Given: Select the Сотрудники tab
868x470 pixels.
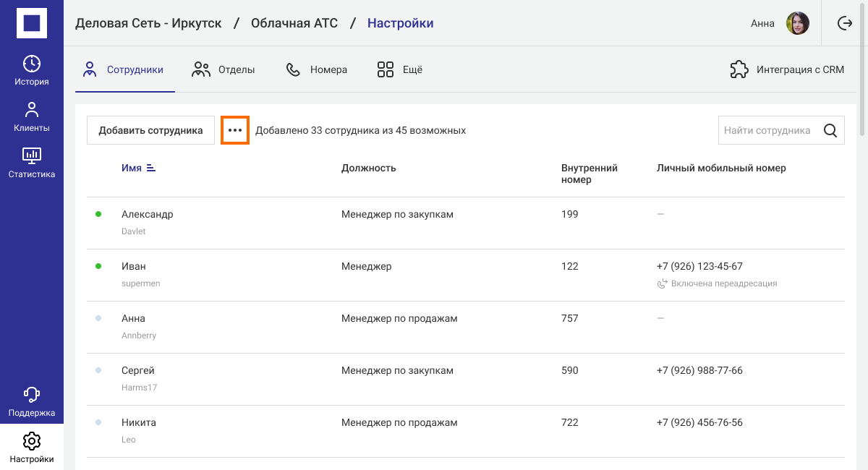Looking at the screenshot, I should tap(124, 70).
